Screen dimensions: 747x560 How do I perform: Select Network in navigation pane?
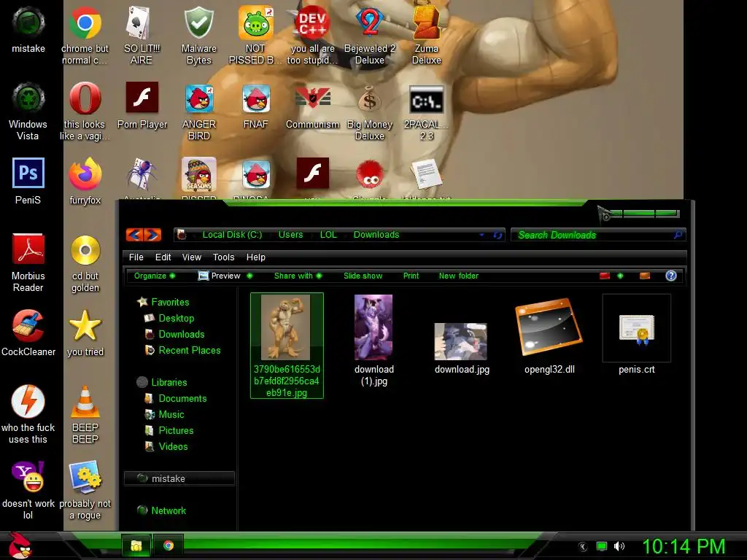pos(162,510)
